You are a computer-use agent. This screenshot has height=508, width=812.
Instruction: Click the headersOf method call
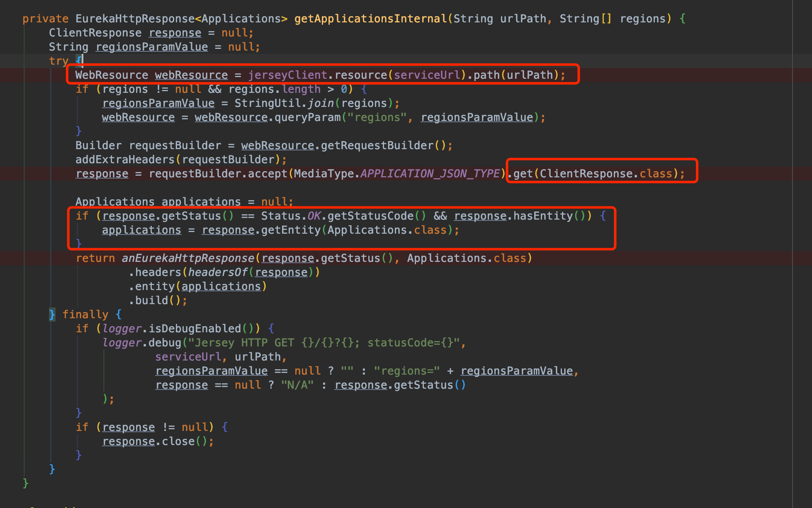pyautogui.click(x=218, y=272)
